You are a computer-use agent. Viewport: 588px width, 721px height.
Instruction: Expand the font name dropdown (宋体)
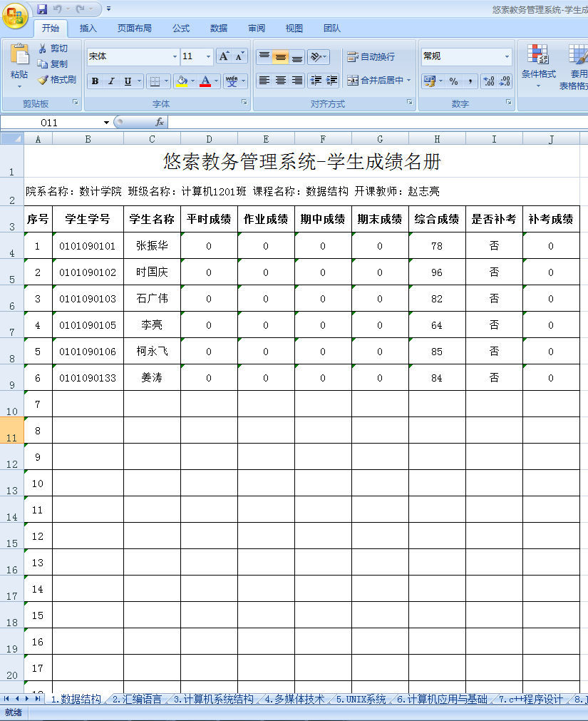(175, 56)
